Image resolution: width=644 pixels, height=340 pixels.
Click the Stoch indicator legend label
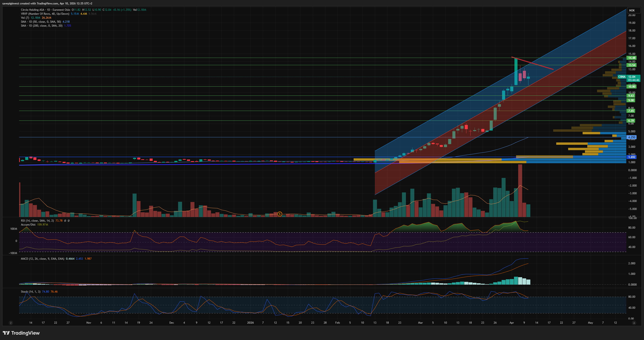point(31,292)
